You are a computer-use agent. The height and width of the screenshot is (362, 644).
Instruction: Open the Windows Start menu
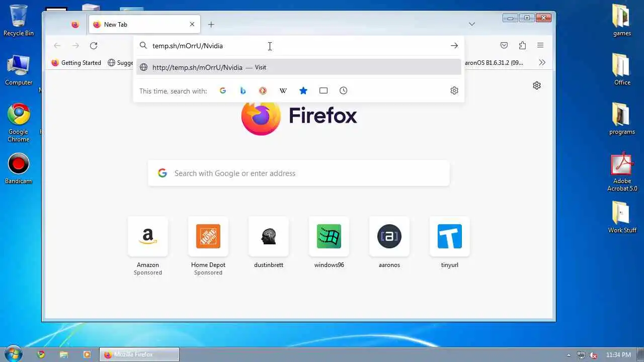click(13, 354)
